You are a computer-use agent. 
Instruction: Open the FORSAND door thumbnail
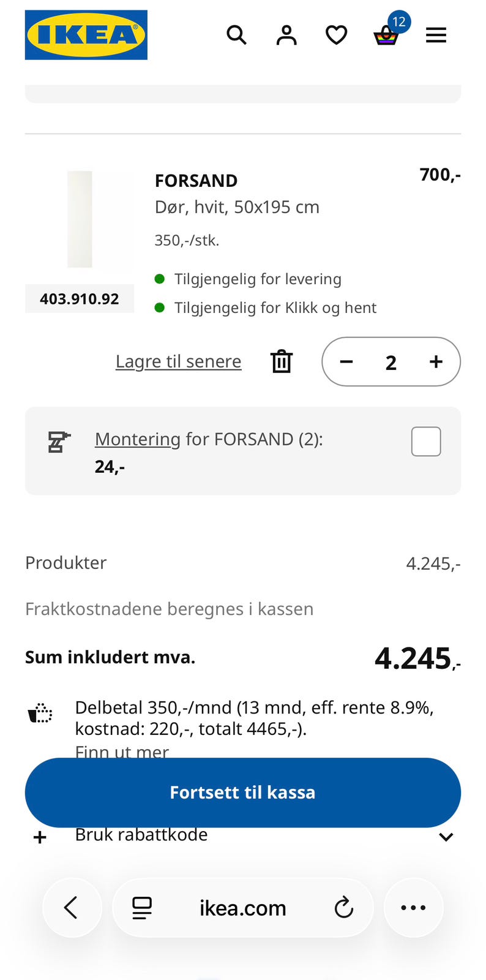[80, 219]
